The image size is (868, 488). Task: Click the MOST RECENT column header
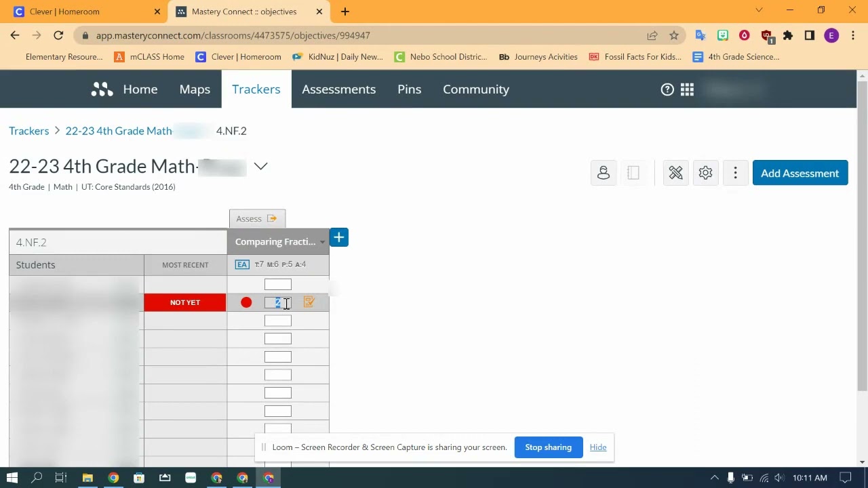coord(185,265)
